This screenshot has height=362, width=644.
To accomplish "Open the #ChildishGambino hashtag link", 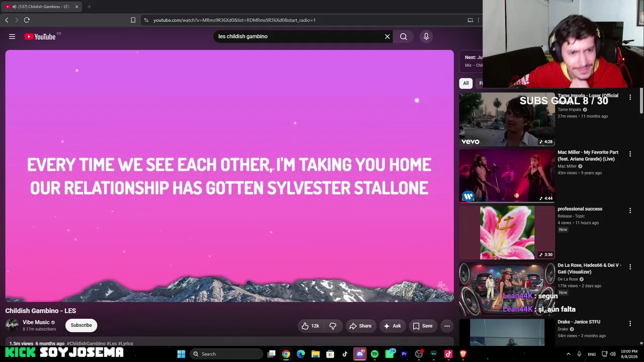I will (86, 343).
